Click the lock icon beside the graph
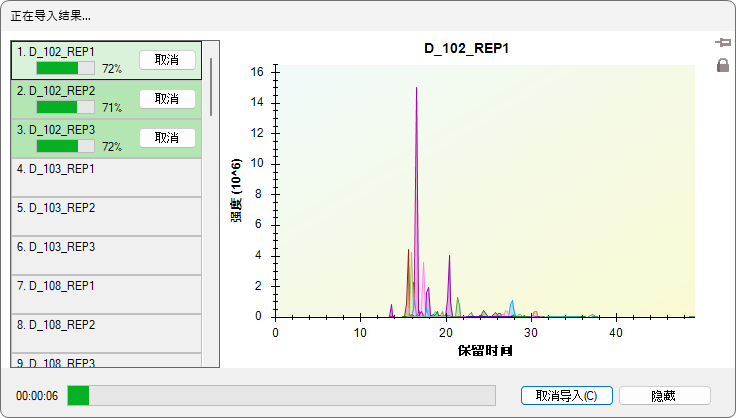 coord(722,66)
